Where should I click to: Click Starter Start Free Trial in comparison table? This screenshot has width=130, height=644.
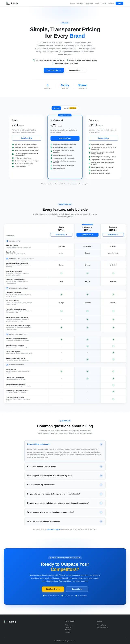[x=61, y=235]
